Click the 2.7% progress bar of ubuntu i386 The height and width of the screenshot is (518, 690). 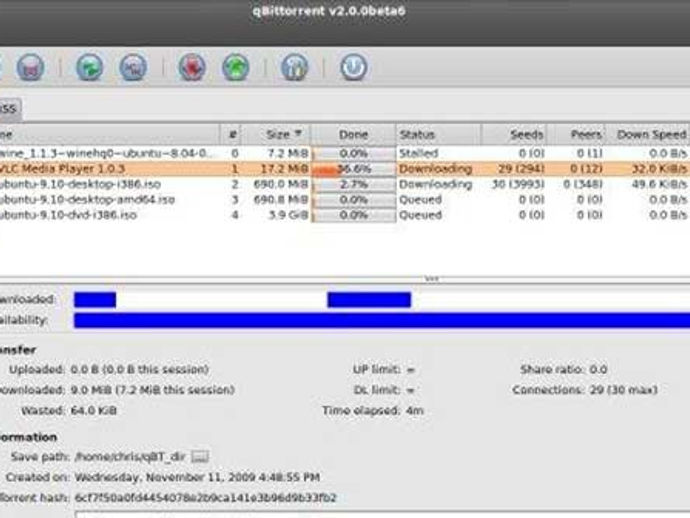[x=354, y=184]
